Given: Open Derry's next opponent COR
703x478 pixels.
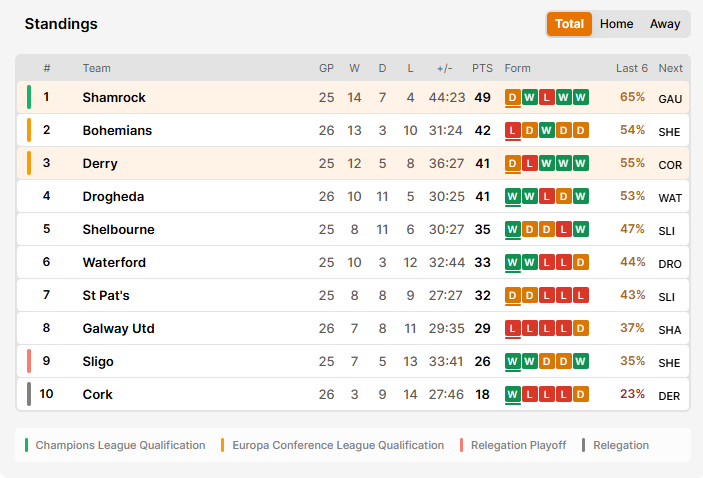Looking at the screenshot, I should [x=670, y=165].
